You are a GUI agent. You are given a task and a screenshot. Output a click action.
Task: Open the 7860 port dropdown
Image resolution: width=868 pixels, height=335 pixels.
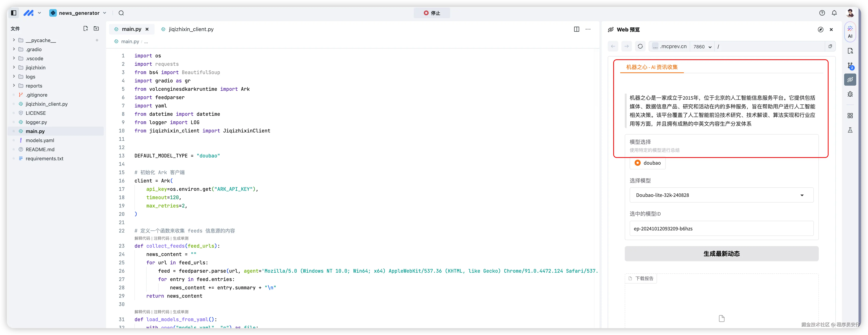(702, 46)
